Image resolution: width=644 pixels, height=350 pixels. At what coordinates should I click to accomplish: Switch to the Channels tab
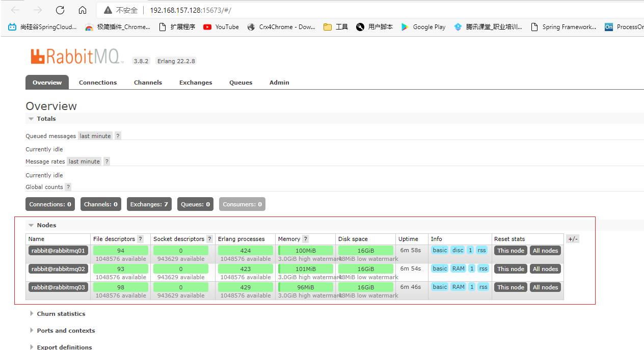pyautogui.click(x=148, y=83)
